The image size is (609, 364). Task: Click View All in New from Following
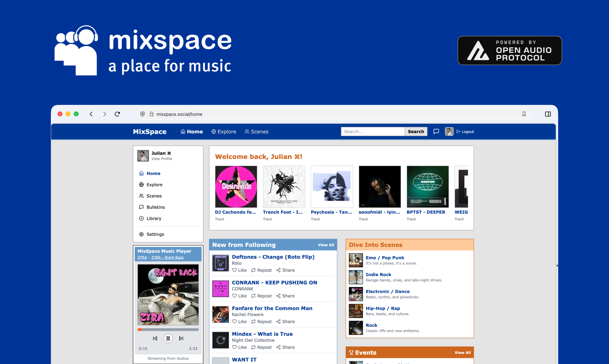point(326,245)
